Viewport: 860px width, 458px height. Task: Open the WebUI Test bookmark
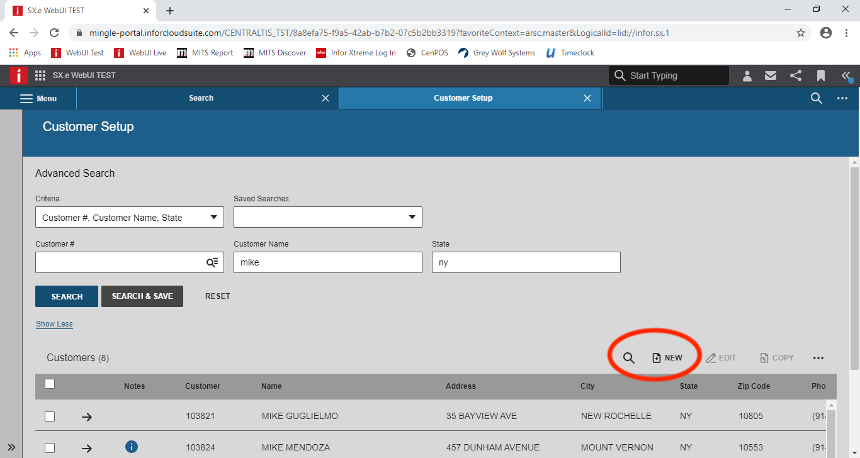coord(77,53)
